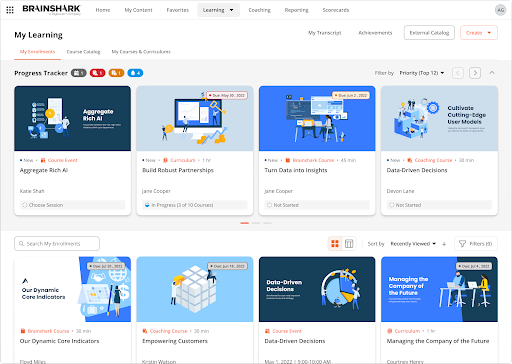Open Achievements link

pos(375,33)
